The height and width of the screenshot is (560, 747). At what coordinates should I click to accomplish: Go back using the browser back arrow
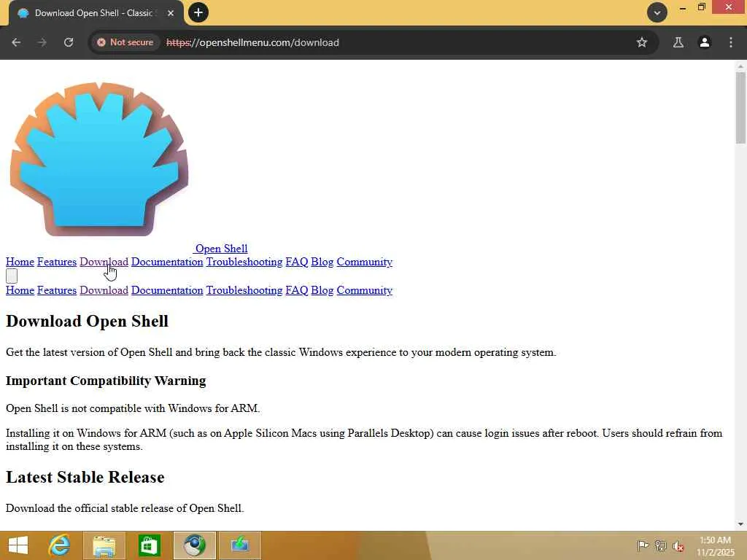pyautogui.click(x=16, y=42)
